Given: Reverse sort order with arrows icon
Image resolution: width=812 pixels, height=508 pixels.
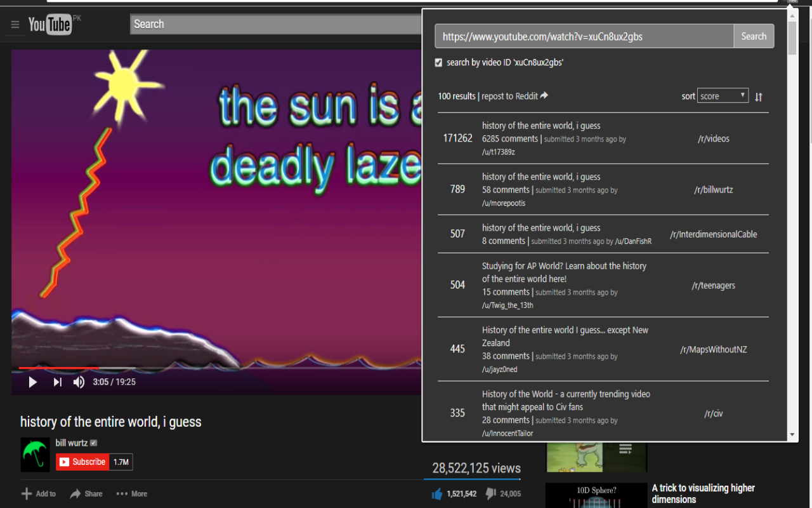Looking at the screenshot, I should click(759, 97).
